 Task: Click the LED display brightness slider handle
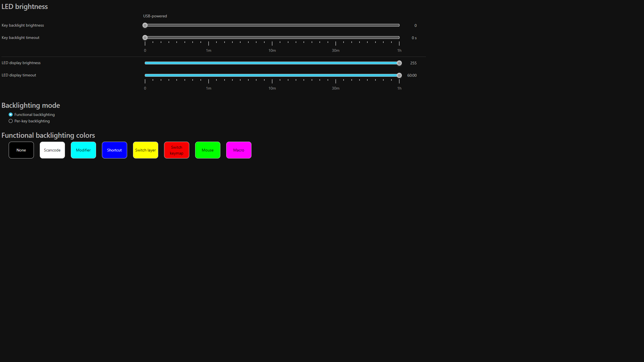pos(399,63)
